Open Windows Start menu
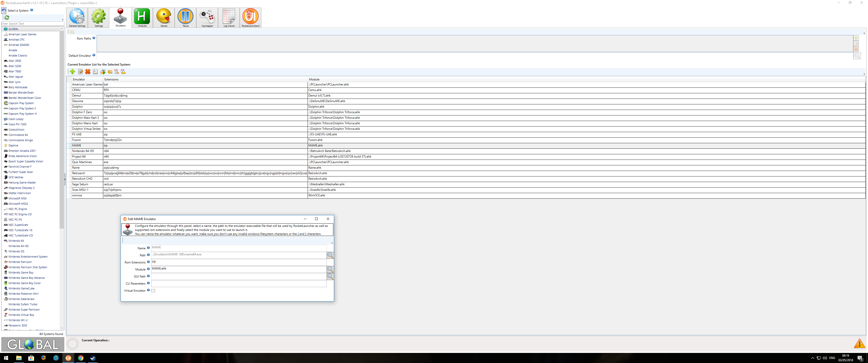The height and width of the screenshot is (363, 868). pos(6,358)
